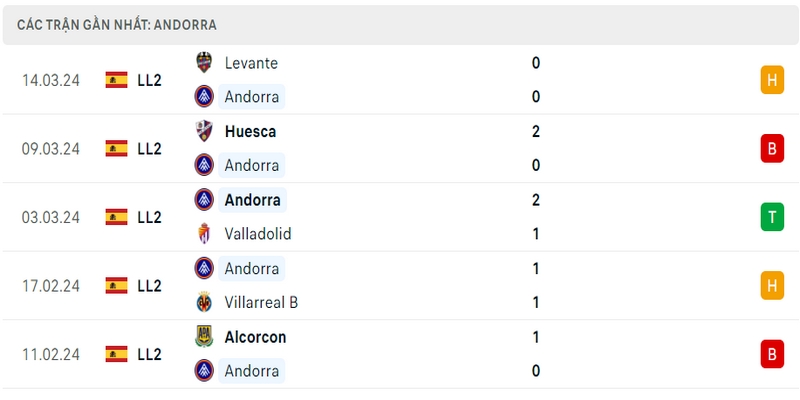Viewport: 800px width, 400px height.
Task: Click orange H badge for Levante match
Action: 772,80
